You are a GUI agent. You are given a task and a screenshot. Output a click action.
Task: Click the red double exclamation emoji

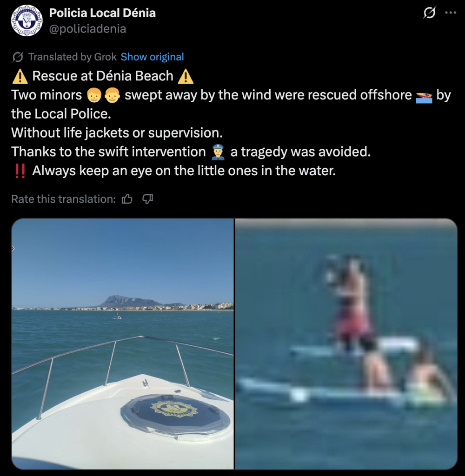tap(20, 171)
